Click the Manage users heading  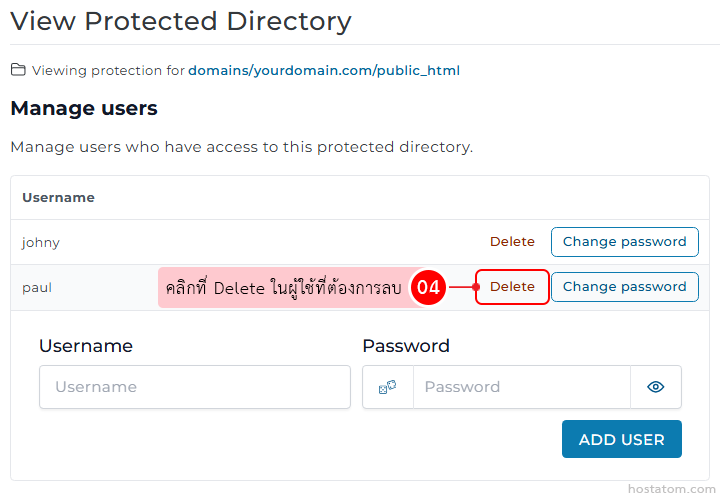click(x=84, y=108)
